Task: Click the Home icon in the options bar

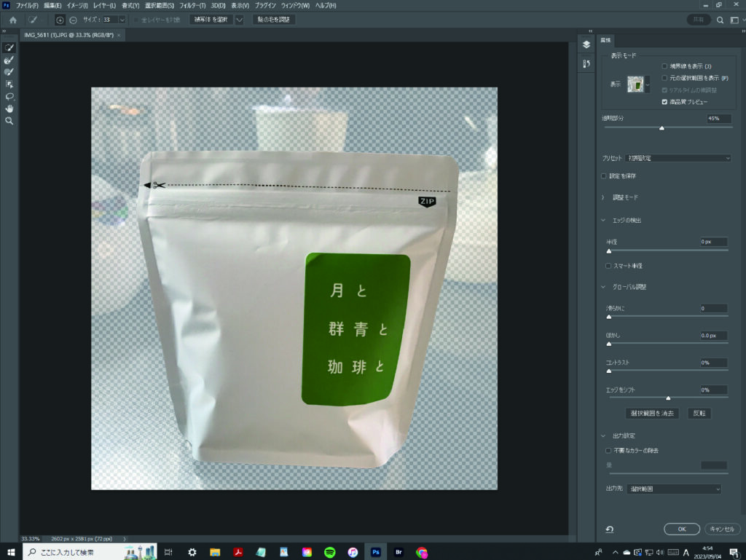Action: pos(13,20)
